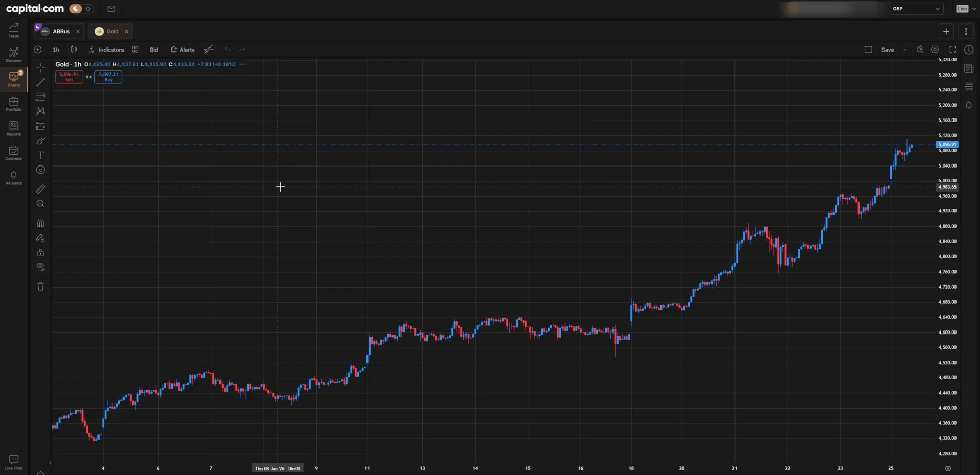Enter fullscreen chart mode

[952, 50]
